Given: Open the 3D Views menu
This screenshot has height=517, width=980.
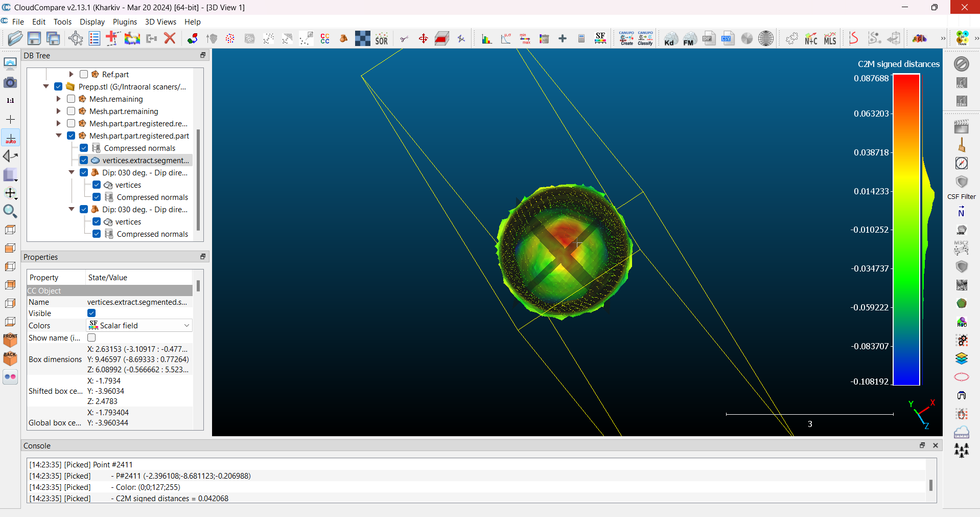Looking at the screenshot, I should 160,21.
